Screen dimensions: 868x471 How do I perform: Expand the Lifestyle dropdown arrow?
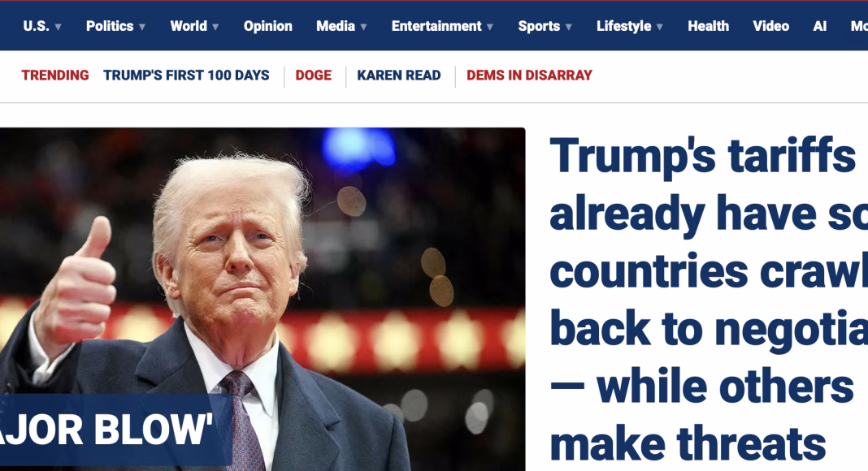659,27
